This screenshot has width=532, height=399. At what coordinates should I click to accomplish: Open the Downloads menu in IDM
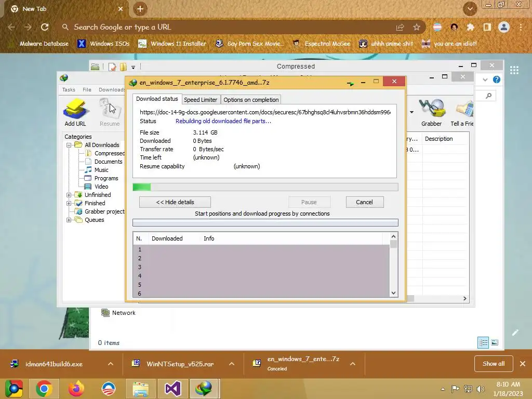tap(112, 89)
